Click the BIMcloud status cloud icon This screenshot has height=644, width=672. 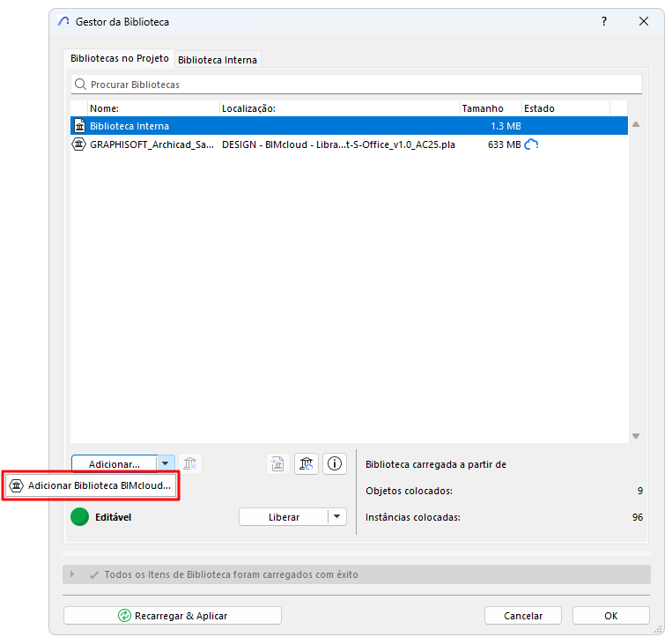531,144
